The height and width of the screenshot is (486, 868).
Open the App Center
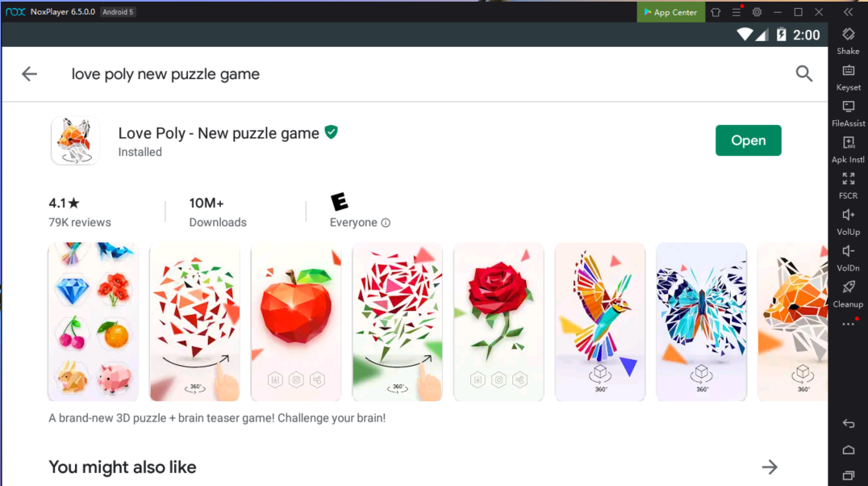click(671, 11)
